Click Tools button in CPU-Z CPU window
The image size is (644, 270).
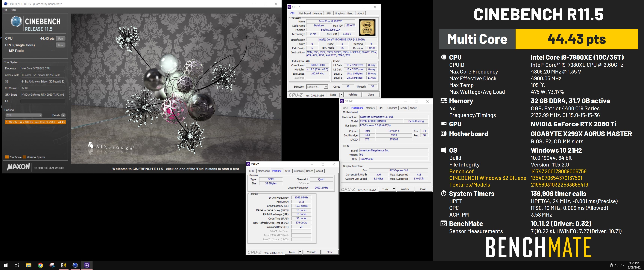click(x=333, y=95)
